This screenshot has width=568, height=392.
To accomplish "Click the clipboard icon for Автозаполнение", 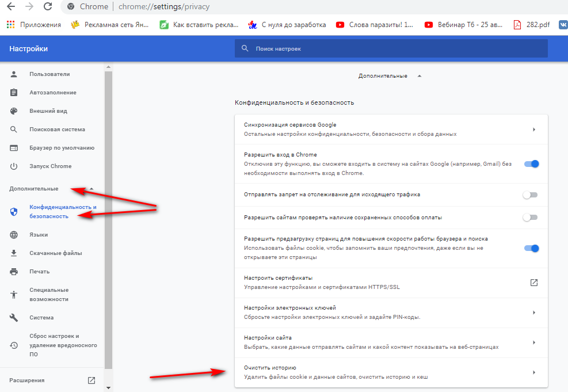I will tap(14, 92).
